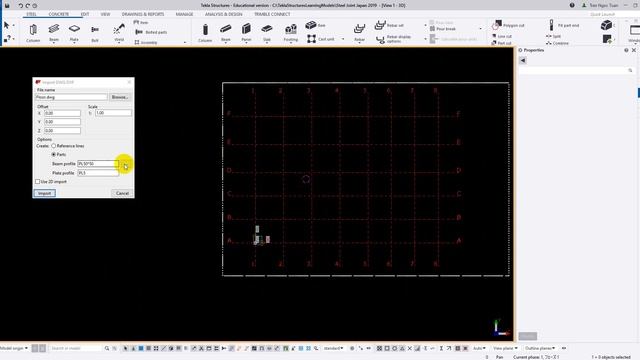Click the Offset Y input field
The image size is (640, 360).
[x=62, y=122]
